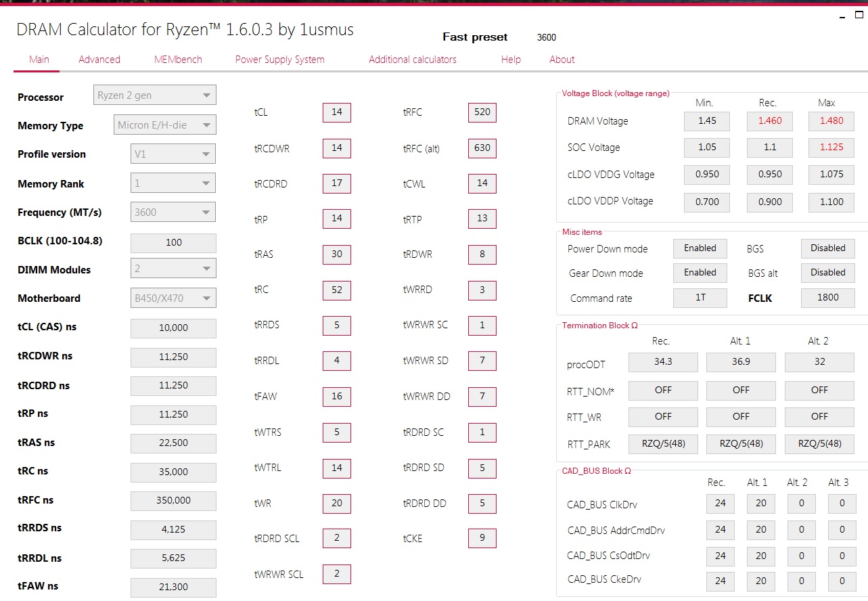
Task: Select DRAM Voltage recommended value 1.460
Action: pos(770,121)
